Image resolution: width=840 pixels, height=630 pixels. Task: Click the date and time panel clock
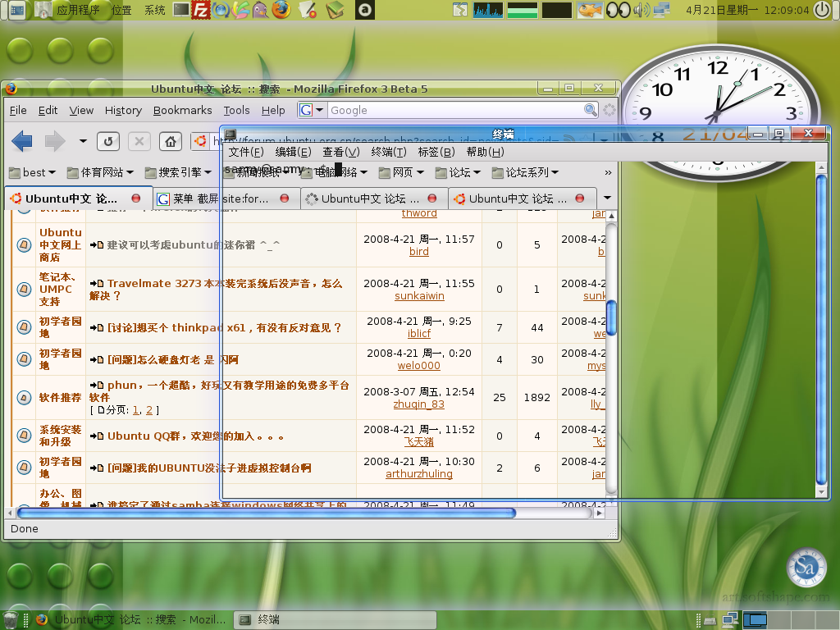747,10
